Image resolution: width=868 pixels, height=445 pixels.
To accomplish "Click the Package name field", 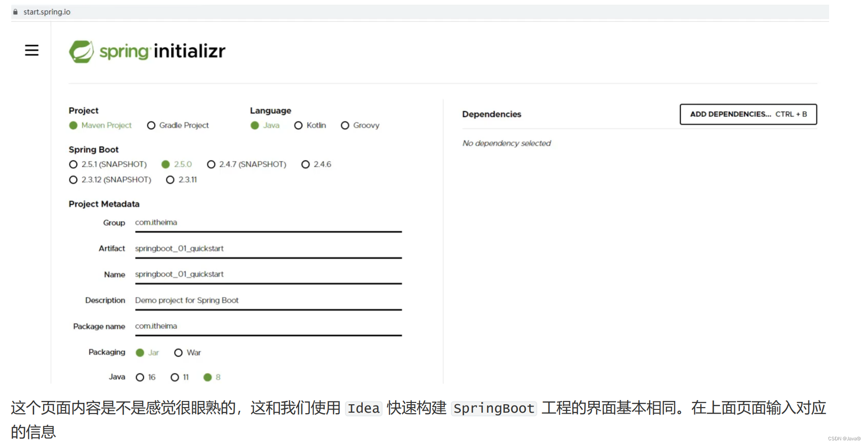I will coord(267,327).
